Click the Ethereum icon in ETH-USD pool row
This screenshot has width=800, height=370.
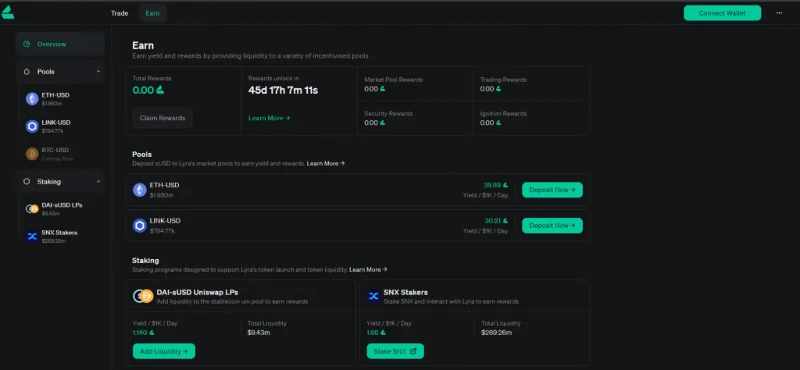click(140, 190)
